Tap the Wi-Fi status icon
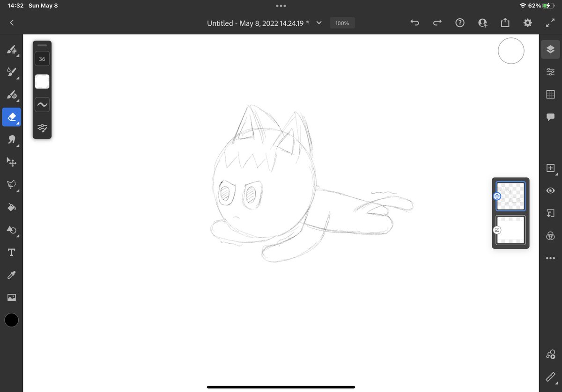The height and width of the screenshot is (392, 562). point(523,6)
